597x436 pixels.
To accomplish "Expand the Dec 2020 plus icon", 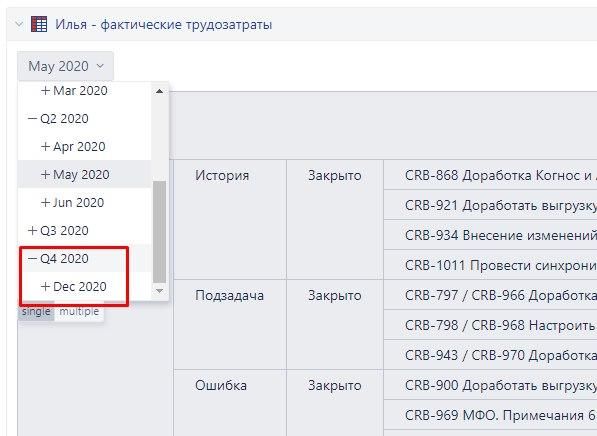I will (45, 287).
